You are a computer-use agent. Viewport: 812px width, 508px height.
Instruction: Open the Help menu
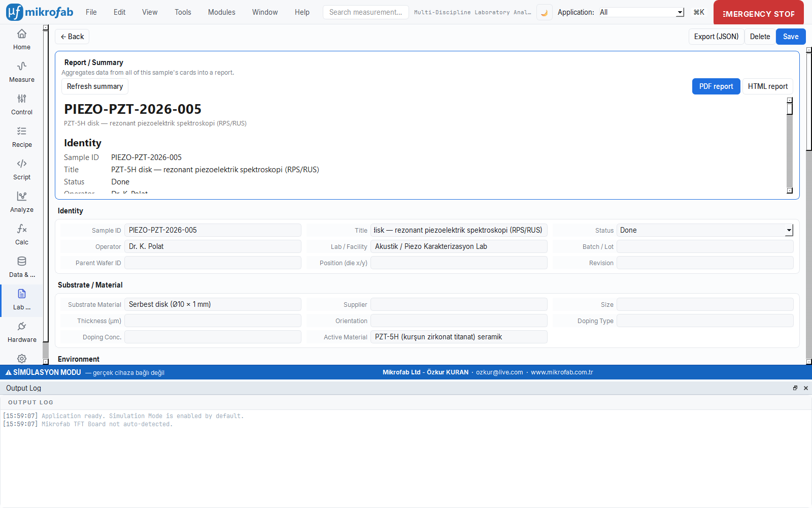pos(302,12)
